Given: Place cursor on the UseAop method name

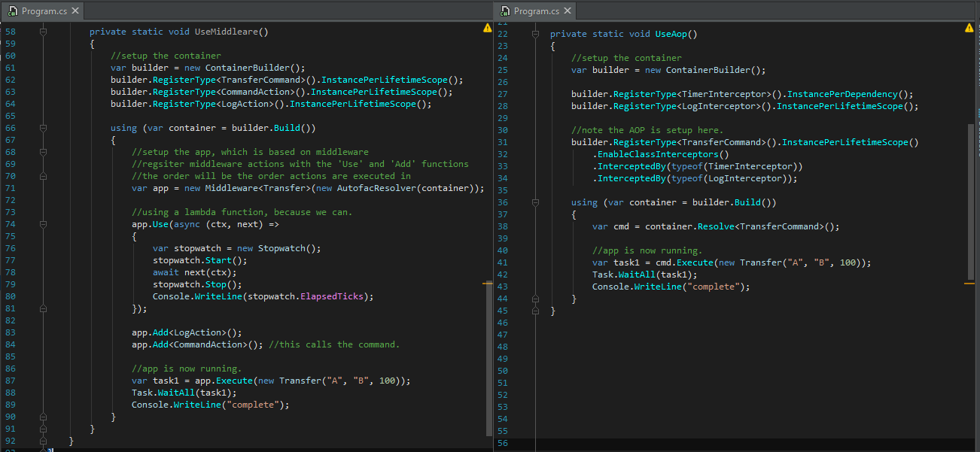Looking at the screenshot, I should 671,35.
